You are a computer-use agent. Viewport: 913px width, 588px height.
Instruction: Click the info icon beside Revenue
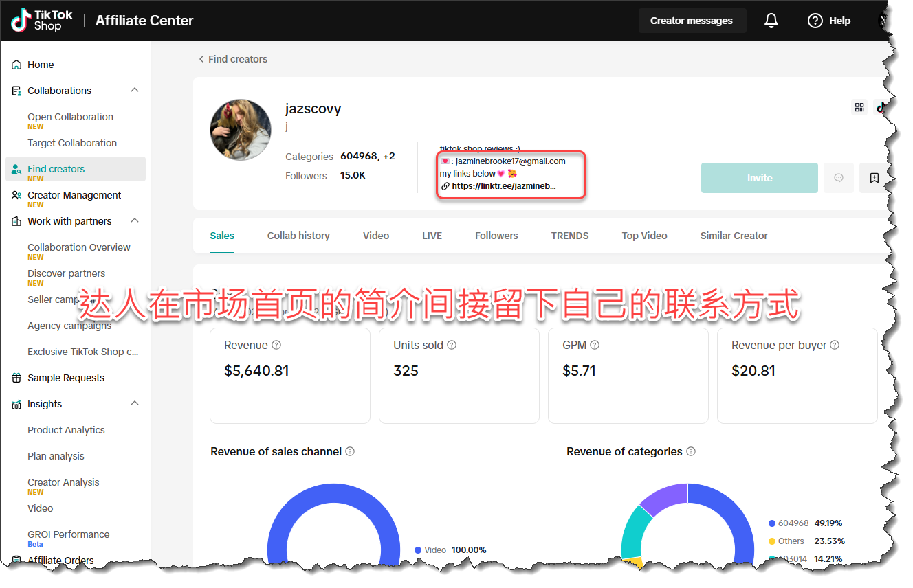coord(276,345)
